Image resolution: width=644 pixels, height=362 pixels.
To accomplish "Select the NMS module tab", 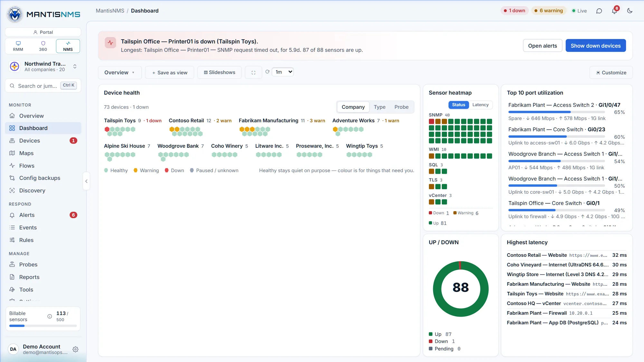I will coord(68,46).
